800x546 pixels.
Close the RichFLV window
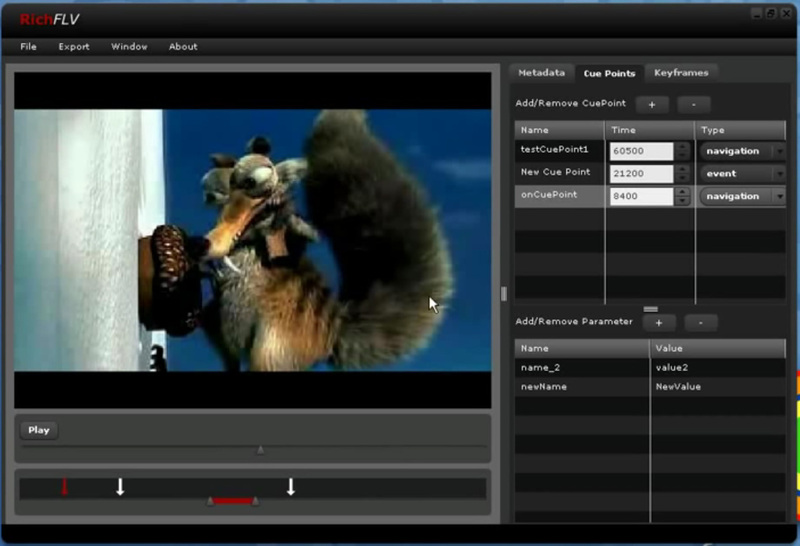click(786, 14)
